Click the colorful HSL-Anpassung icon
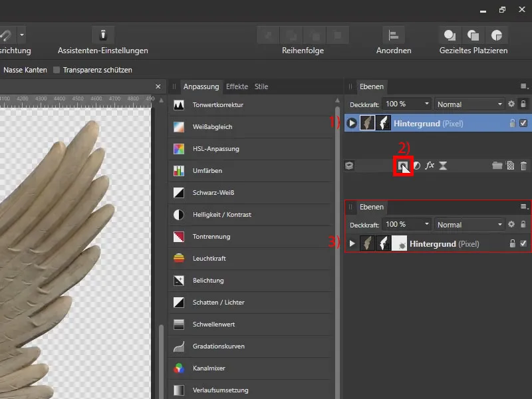Viewport: 532px width, 399px height. coord(179,148)
